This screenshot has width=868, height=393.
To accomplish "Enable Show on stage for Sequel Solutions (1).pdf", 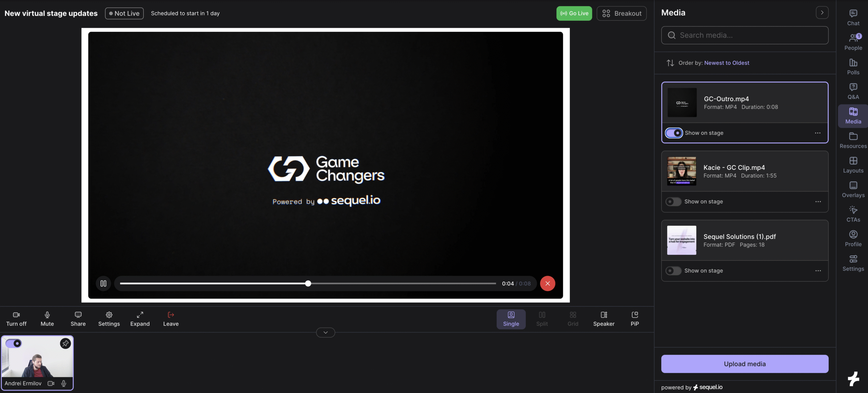I will click(x=673, y=271).
